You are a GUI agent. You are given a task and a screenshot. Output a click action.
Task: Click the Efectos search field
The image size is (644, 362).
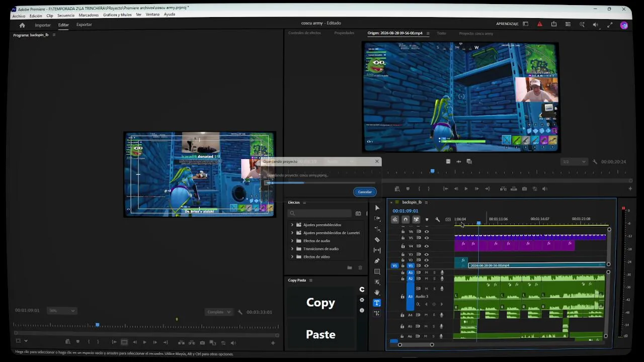[319, 213]
